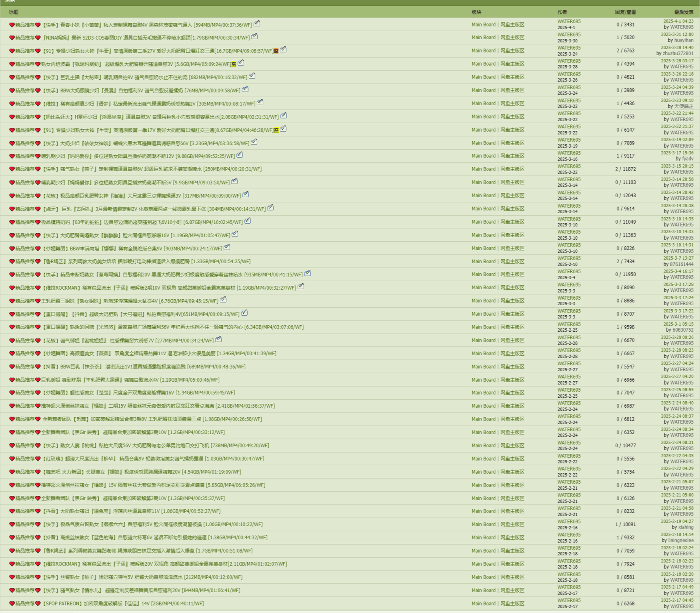Click the 标题 column header
The height and width of the screenshot is (613, 700).
(x=14, y=12)
